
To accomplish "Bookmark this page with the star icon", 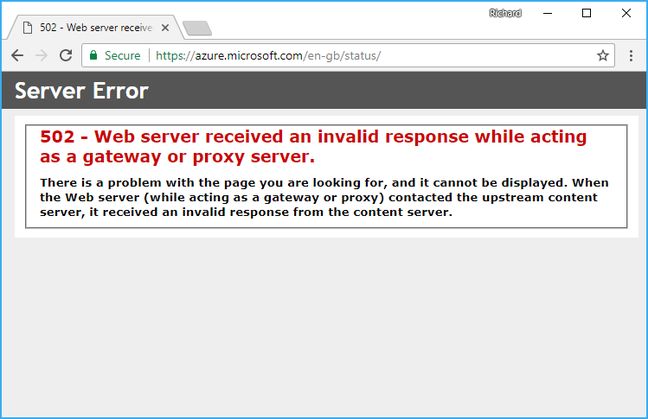I will (603, 56).
